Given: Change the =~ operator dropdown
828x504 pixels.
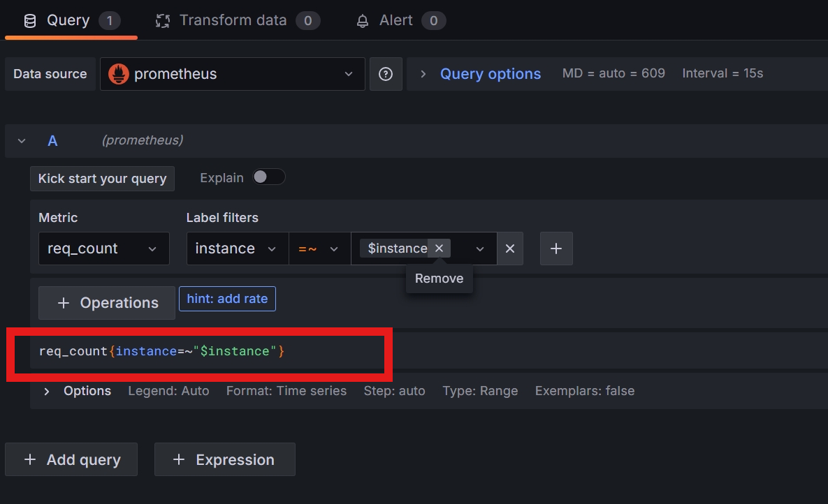Looking at the screenshot, I should [x=319, y=249].
